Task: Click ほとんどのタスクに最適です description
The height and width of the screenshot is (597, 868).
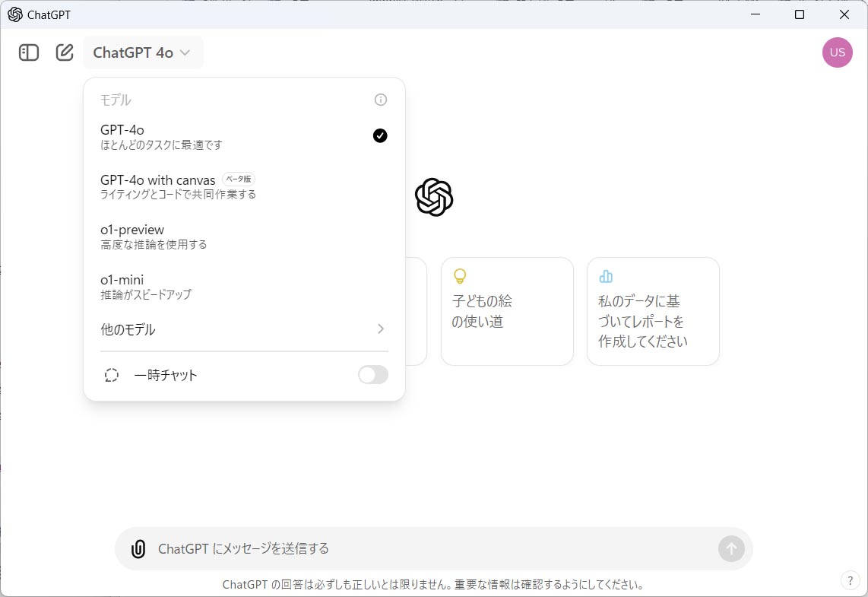Action: (162, 145)
